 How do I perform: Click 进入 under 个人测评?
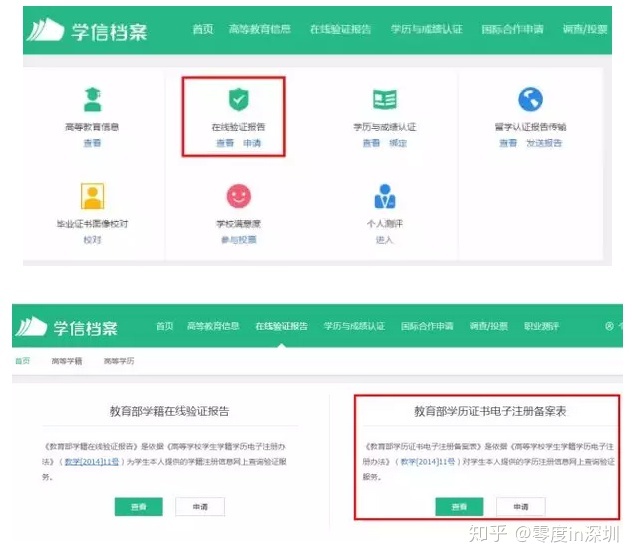point(385,240)
